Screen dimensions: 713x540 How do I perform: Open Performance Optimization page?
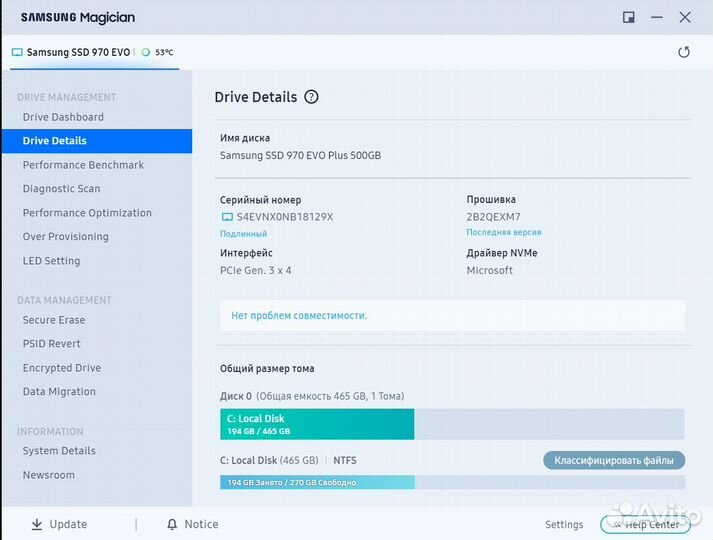87,213
